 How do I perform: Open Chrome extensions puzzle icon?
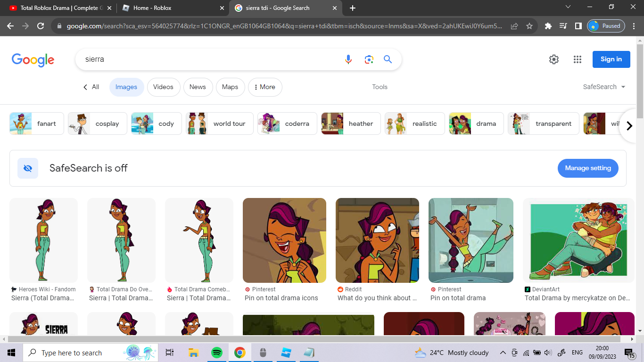point(548,26)
